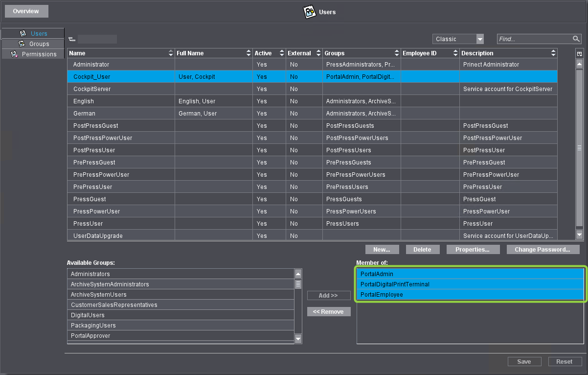
Task: Click into the Find search field
Action: [x=534, y=39]
